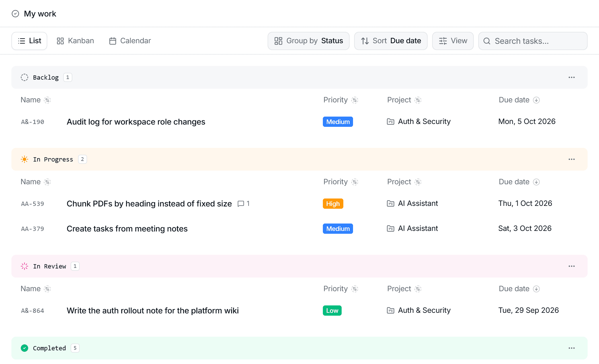599x364 pixels.
Task: Click the Low priority badge
Action: (x=332, y=311)
